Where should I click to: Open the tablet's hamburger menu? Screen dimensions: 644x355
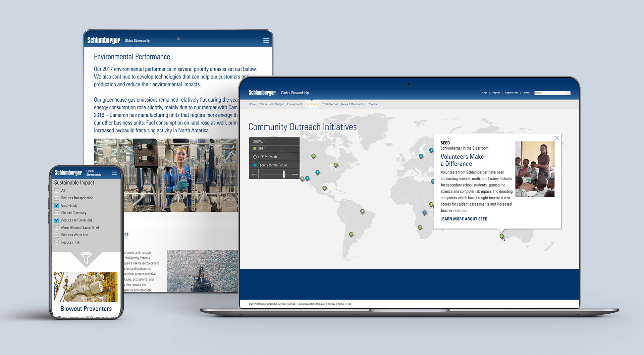pos(266,41)
